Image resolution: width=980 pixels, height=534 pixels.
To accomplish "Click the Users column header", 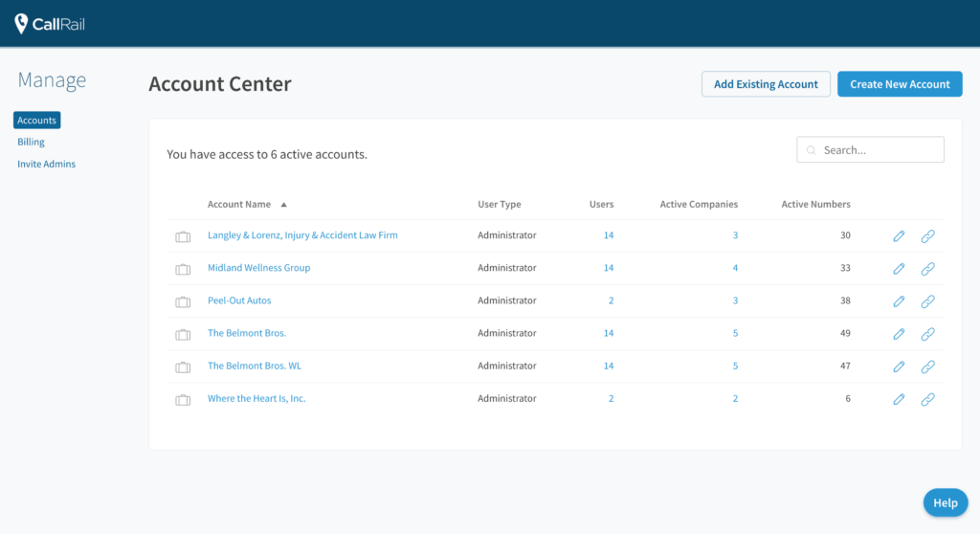I will click(601, 204).
